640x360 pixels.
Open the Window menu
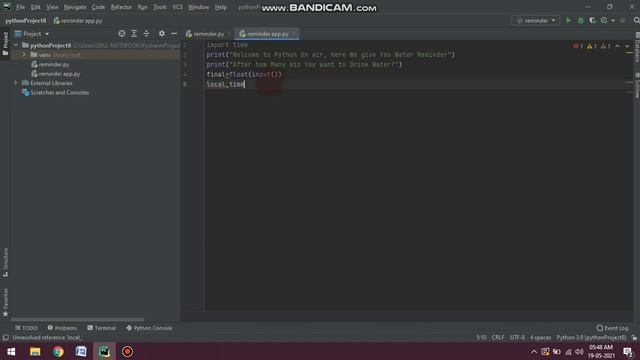(x=198, y=7)
